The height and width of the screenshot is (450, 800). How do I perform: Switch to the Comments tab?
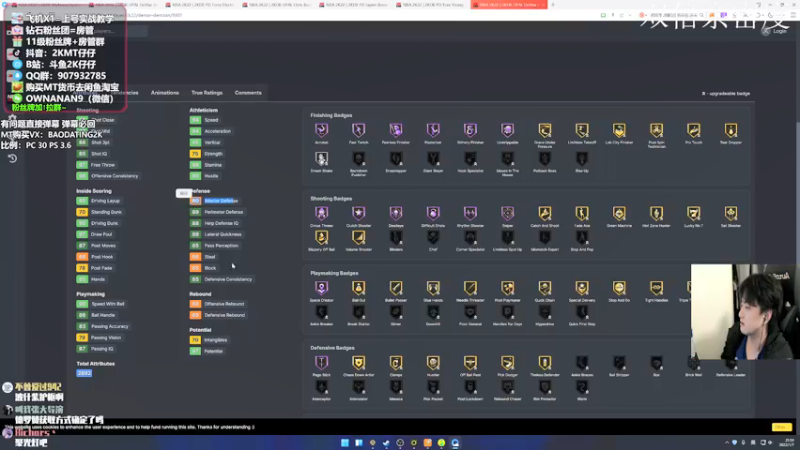tap(248, 93)
